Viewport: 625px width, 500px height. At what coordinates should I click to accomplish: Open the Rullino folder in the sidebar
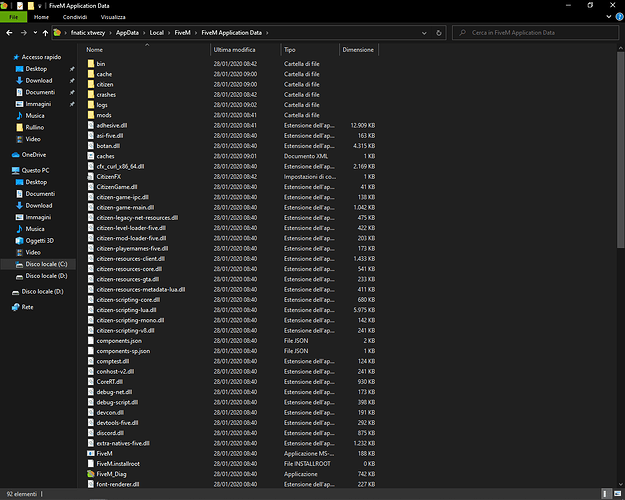pyautogui.click(x=35, y=127)
